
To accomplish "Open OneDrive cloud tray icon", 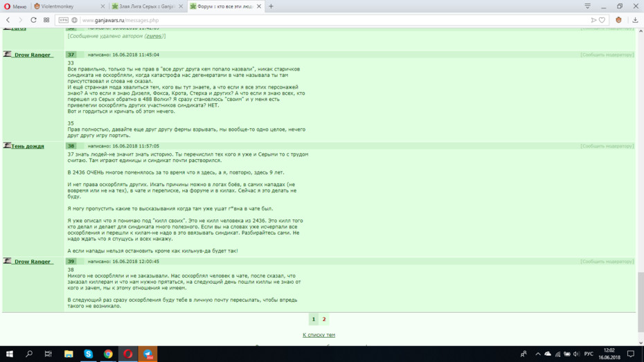I will (548, 354).
